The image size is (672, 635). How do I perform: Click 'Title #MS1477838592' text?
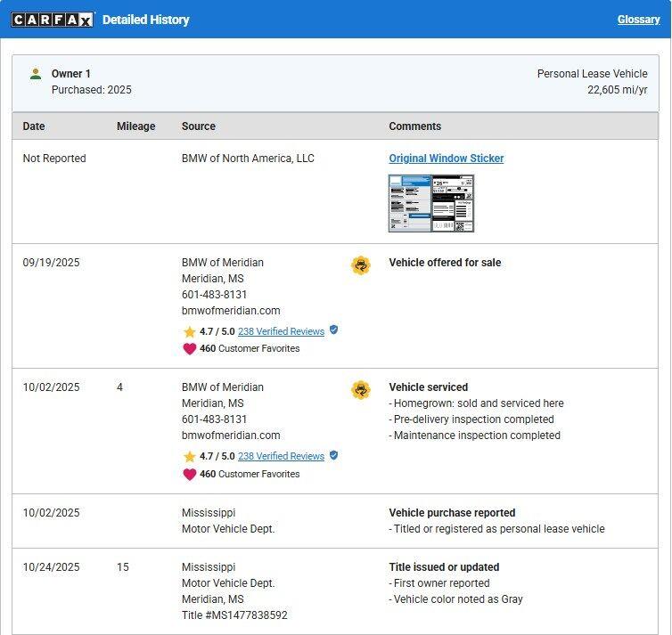pos(234,615)
